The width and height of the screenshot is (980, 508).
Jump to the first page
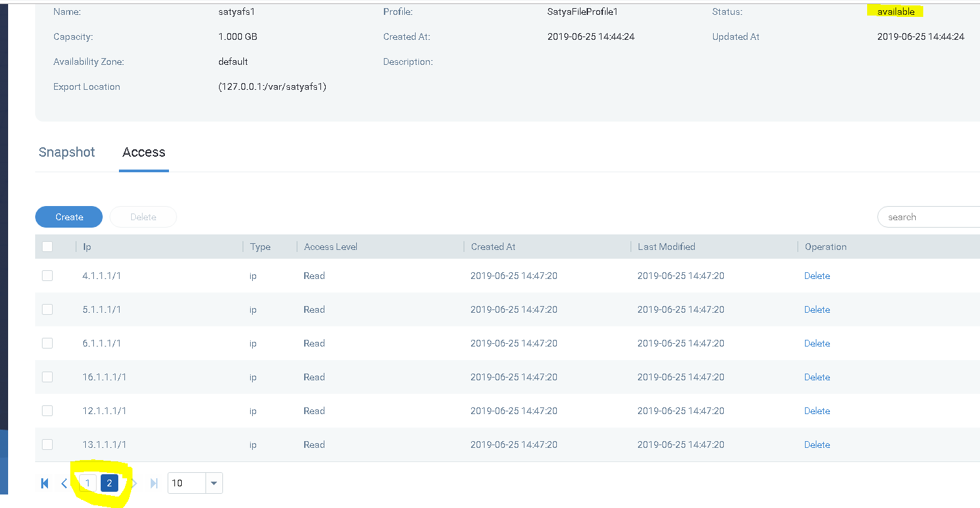click(45, 483)
